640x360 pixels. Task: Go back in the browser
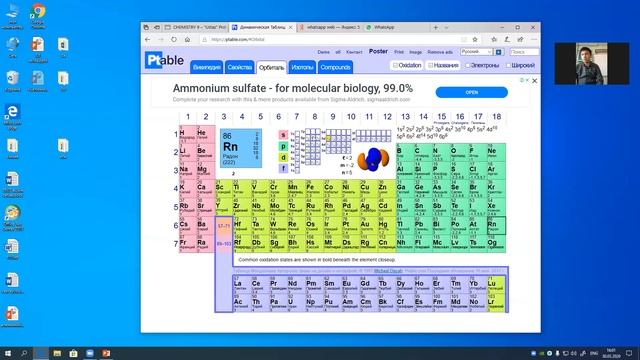(148, 40)
